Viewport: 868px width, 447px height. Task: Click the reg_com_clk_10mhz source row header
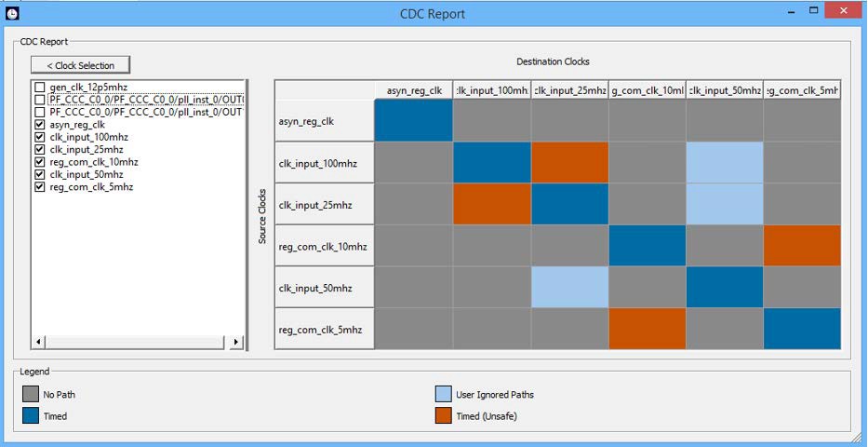click(x=325, y=246)
